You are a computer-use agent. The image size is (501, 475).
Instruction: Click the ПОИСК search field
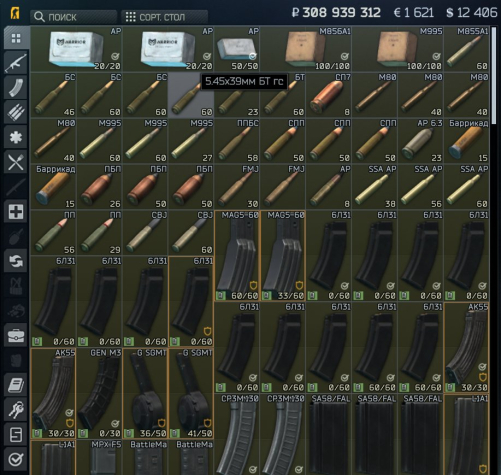(74, 17)
